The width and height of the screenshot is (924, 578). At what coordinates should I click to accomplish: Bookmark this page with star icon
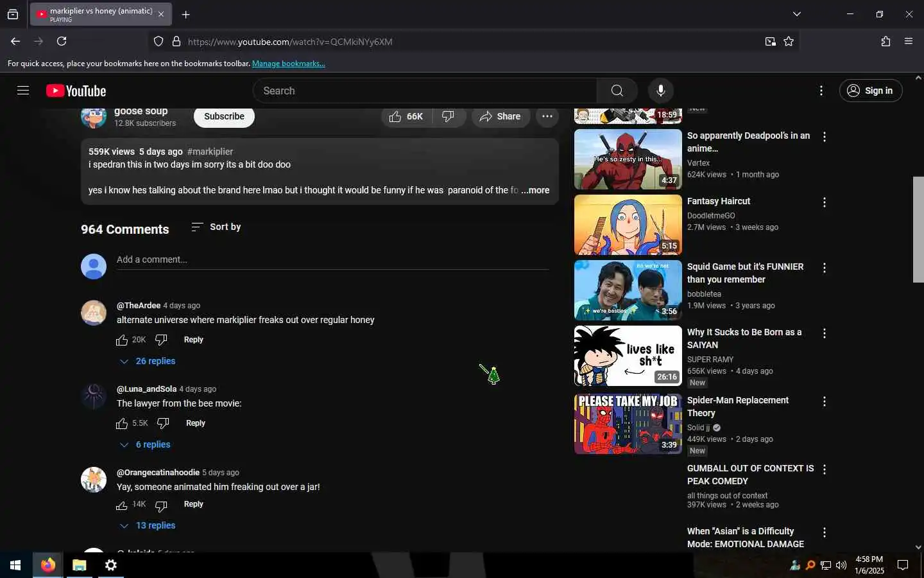[x=789, y=41]
